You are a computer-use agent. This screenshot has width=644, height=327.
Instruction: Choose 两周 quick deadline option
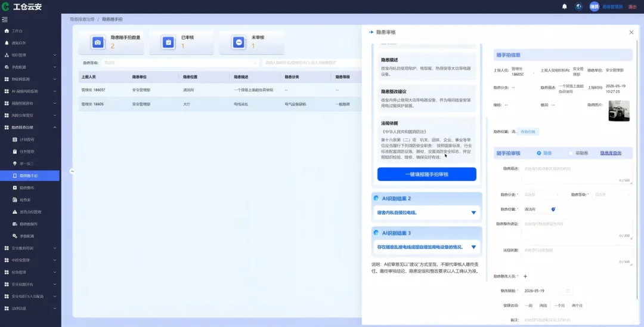pyautogui.click(x=543, y=306)
